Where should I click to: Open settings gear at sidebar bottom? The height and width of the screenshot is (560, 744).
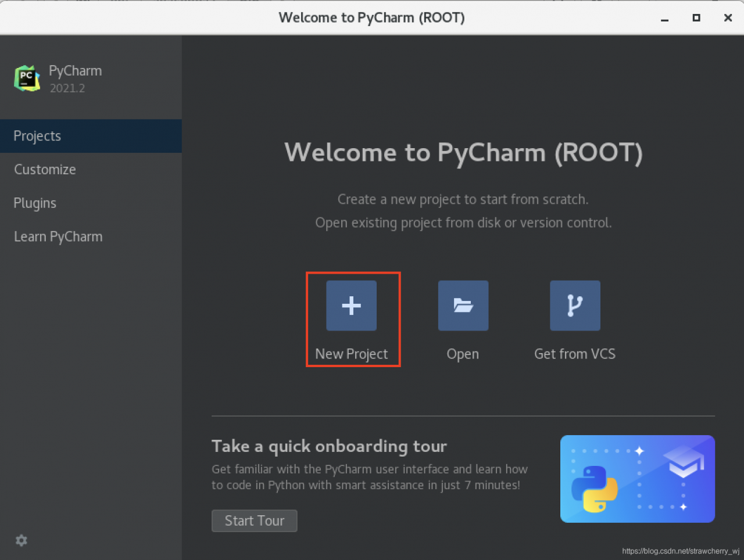coord(22,540)
